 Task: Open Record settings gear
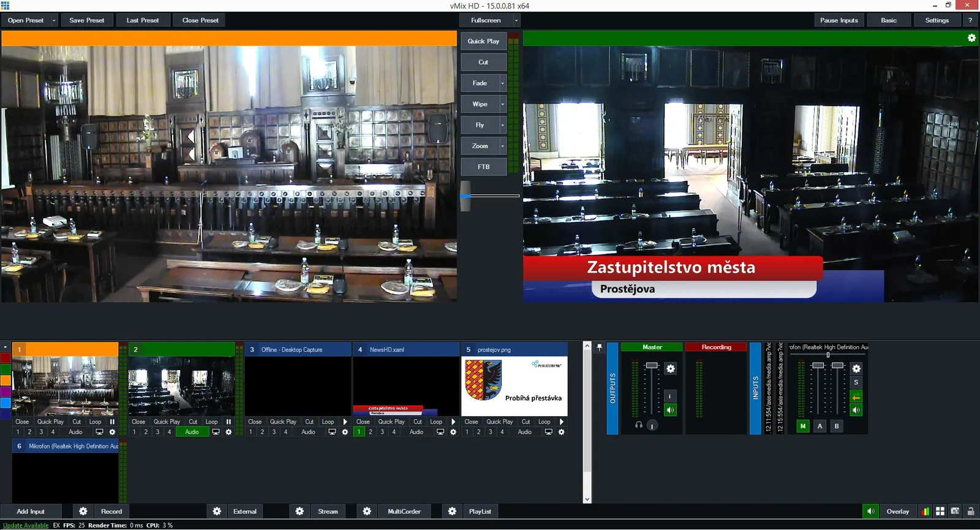point(83,511)
